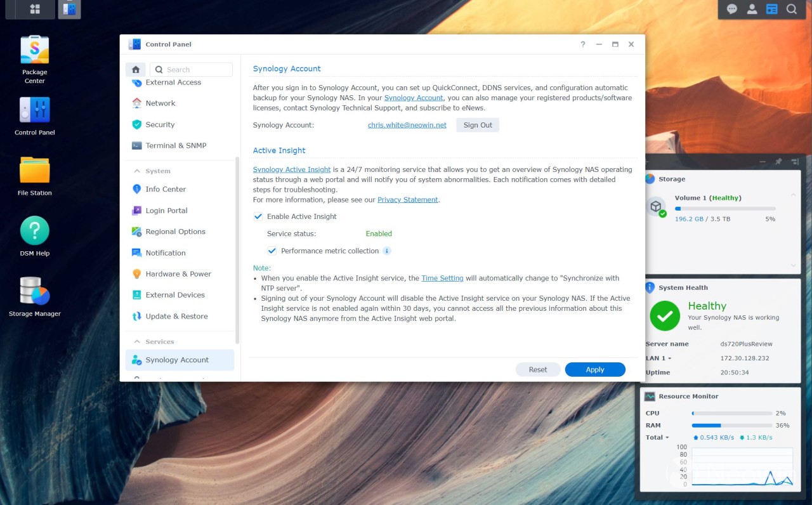
Task: Click Volume 1 cube status icon
Action: [x=657, y=207]
